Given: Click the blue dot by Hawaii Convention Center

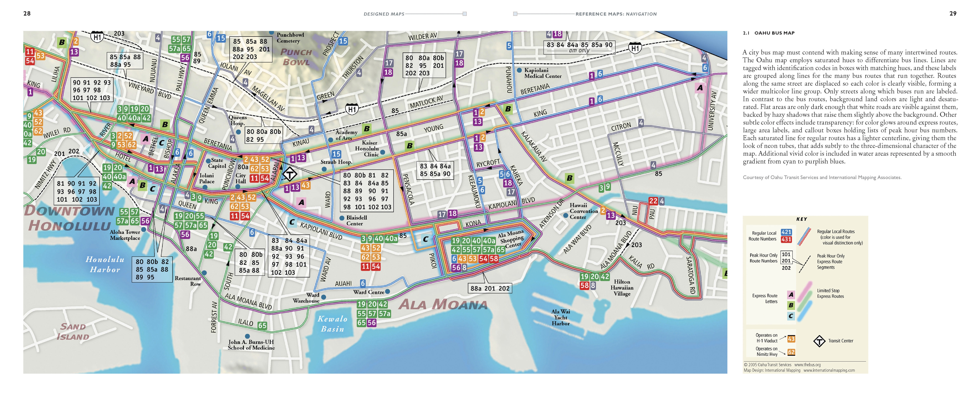Looking at the screenshot, I should [x=566, y=215].
